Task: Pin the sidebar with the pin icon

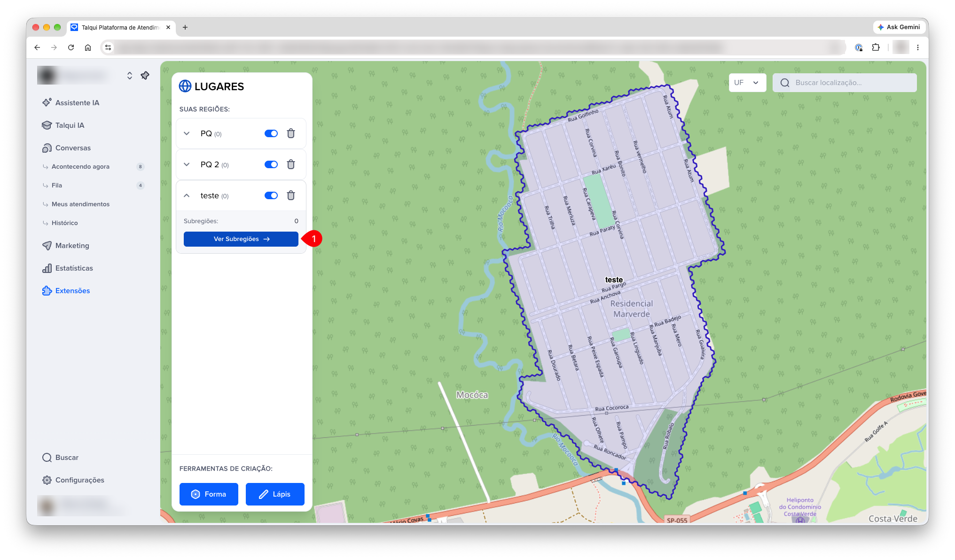Action: 145,76
